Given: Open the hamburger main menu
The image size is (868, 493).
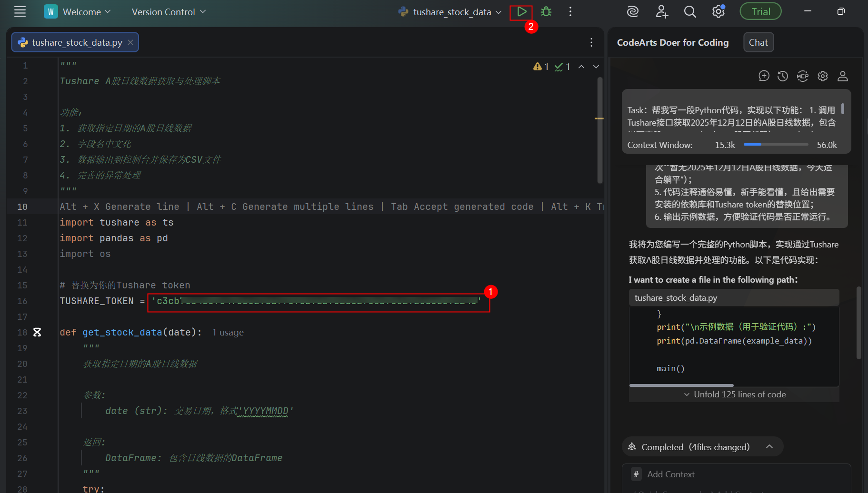Looking at the screenshot, I should click(20, 12).
